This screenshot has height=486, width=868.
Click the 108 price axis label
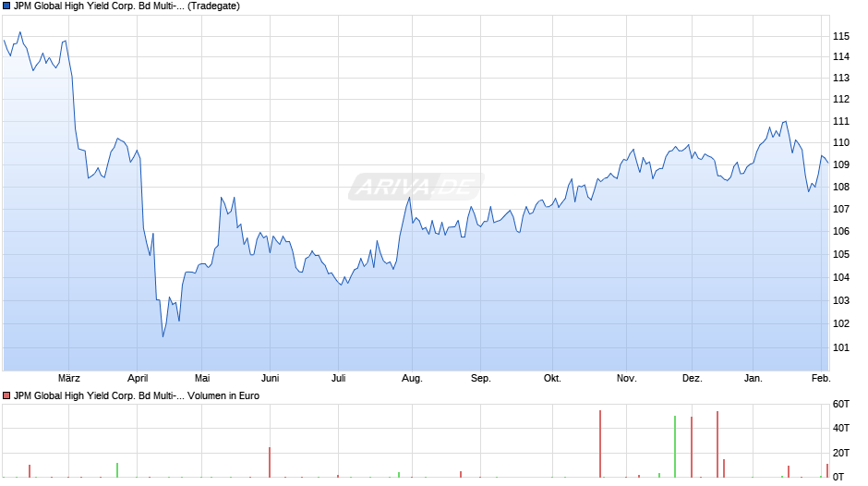[x=841, y=188]
